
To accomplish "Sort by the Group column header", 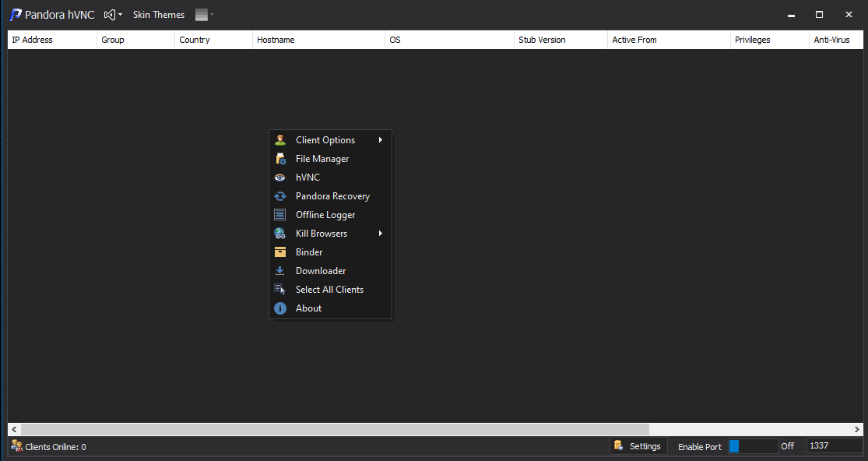I will tap(135, 40).
